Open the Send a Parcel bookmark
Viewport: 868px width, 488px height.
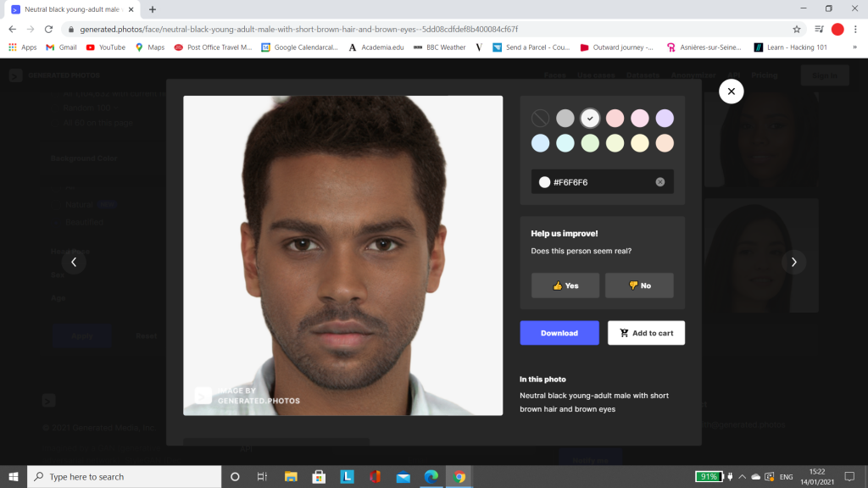(531, 47)
